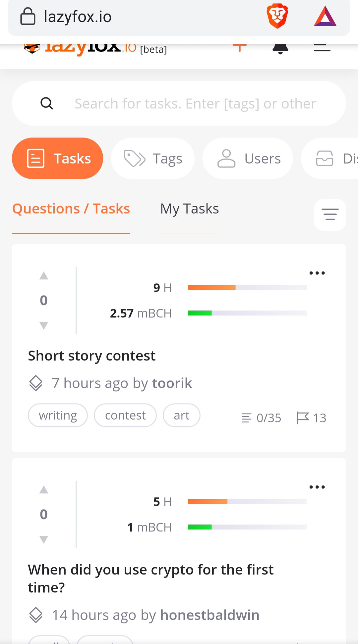
Task: Focus the Search for tasks input field
Action: coord(195,103)
